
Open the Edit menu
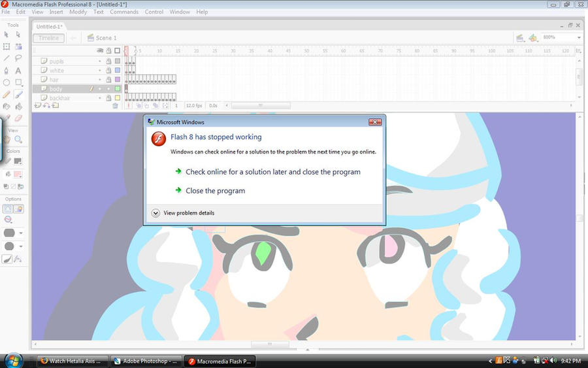pos(21,12)
